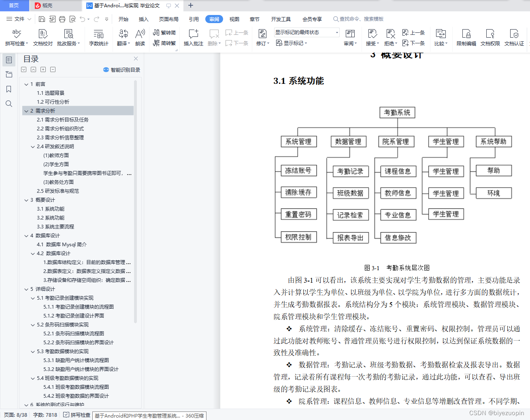Screen dimensions: 530x420
Task: Click the outline panel vertical scrollbar
Action: tap(135, 202)
